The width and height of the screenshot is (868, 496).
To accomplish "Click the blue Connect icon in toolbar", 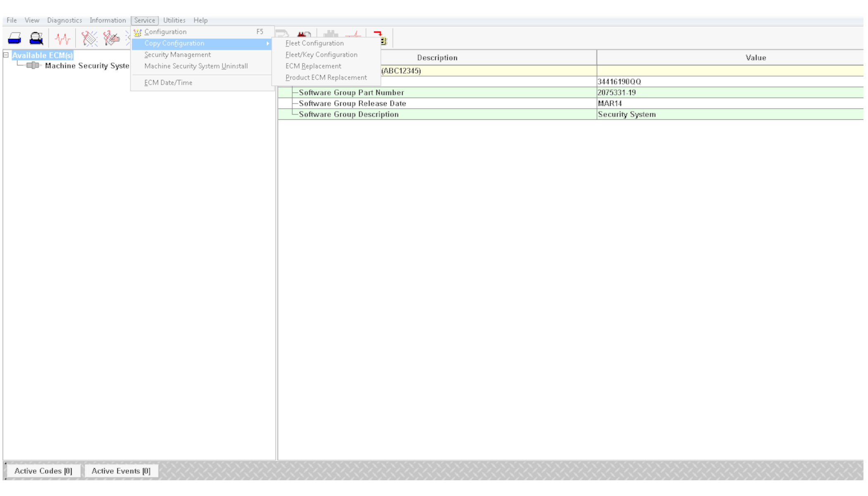I will (x=14, y=39).
